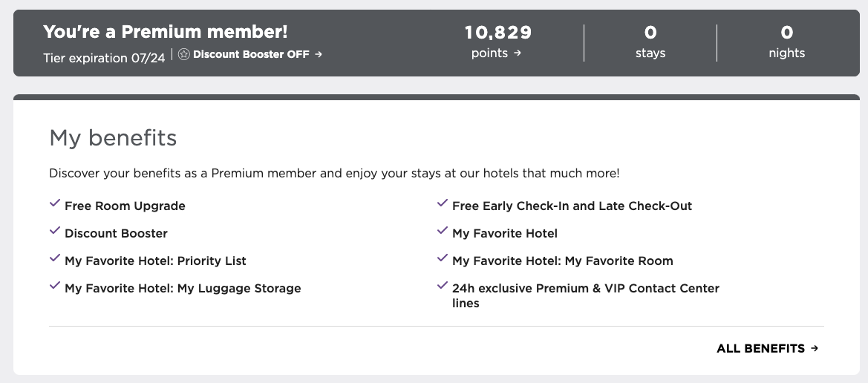Click the checkmark beside Discount Booster benefit
Viewport: 868px width, 383px height.
[x=55, y=231]
